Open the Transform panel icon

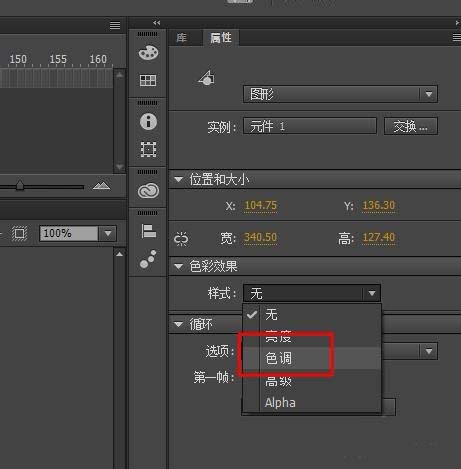(x=148, y=149)
